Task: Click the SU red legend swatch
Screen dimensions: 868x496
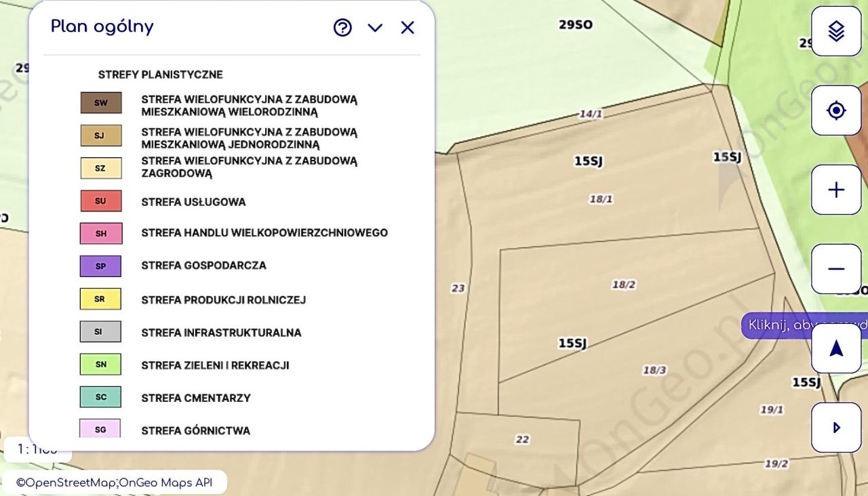Action: pyautogui.click(x=101, y=201)
